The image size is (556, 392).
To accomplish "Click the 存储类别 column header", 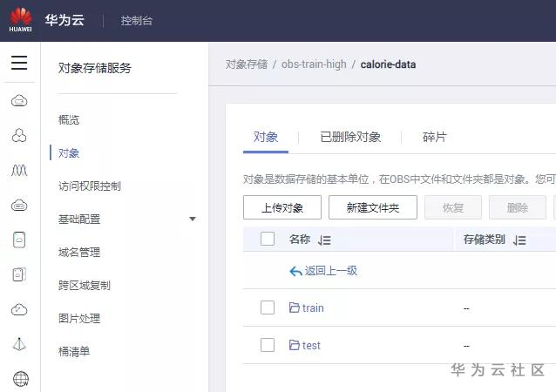I will tap(484, 240).
